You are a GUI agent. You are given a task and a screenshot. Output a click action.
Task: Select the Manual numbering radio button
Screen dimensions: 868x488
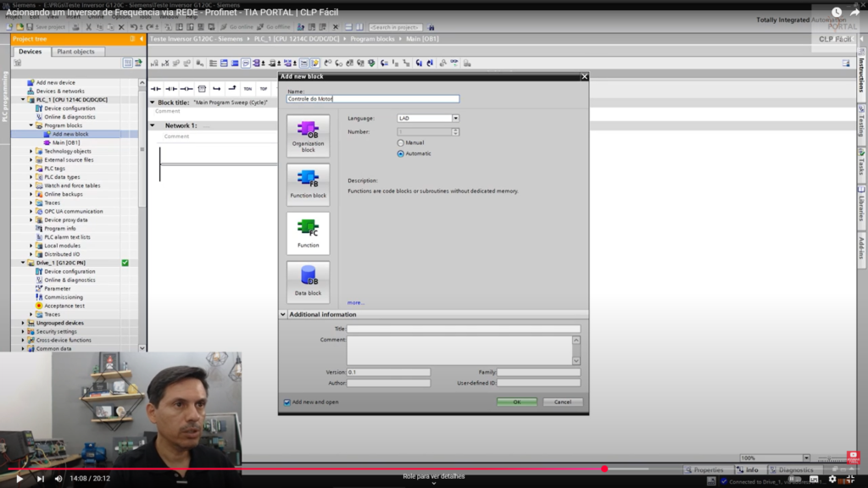point(401,142)
